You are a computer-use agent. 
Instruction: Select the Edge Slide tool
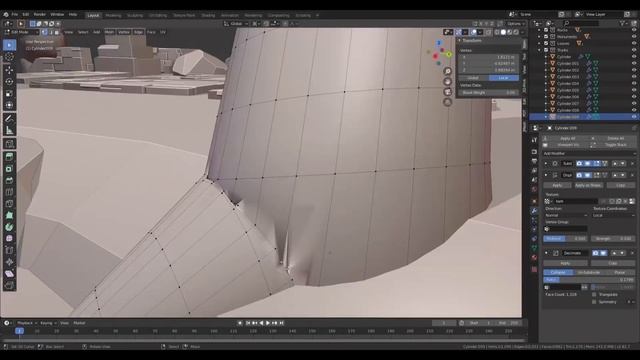[9, 250]
